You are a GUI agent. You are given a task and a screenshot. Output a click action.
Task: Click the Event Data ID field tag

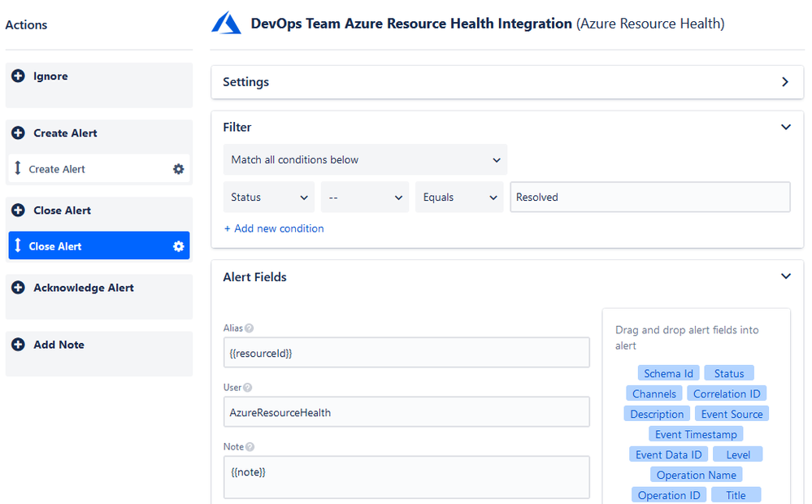[669, 454]
